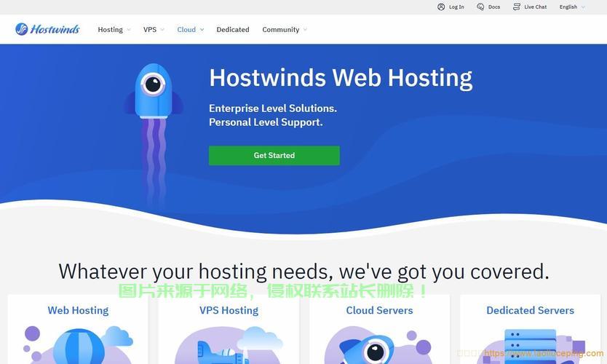Open Docs via its chat-bubble icon
The width and height of the screenshot is (607, 364).
480,7
